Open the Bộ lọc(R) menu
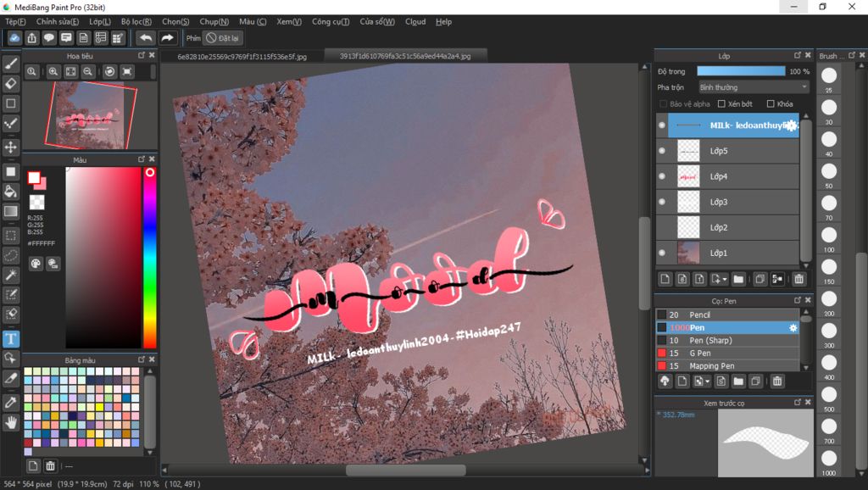Screen dimensions: 868x490 pos(136,21)
